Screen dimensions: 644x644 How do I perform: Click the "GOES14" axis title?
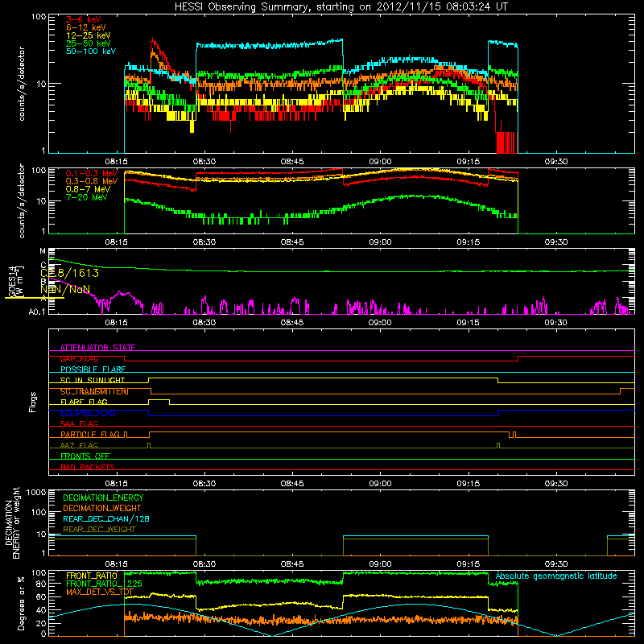tap(12, 281)
